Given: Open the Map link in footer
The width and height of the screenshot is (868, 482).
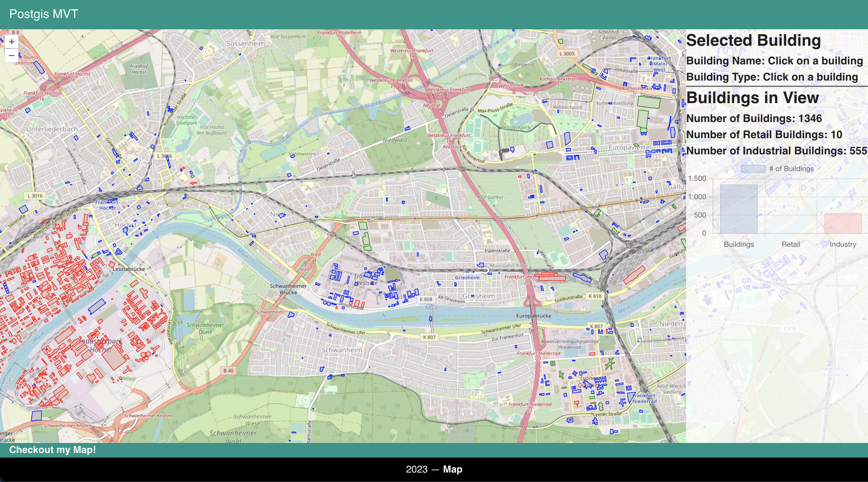Looking at the screenshot, I should coord(453,469).
